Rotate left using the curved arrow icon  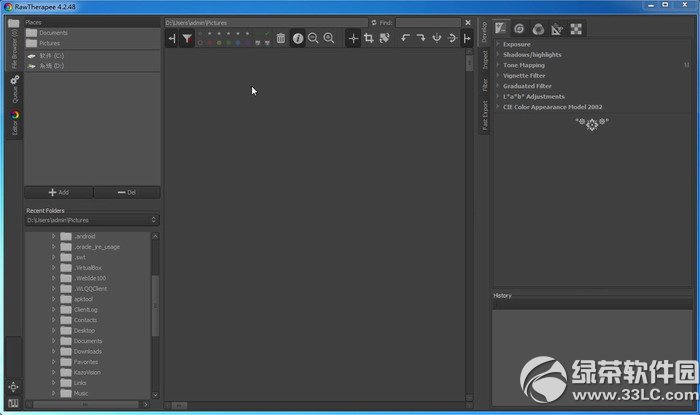point(405,38)
